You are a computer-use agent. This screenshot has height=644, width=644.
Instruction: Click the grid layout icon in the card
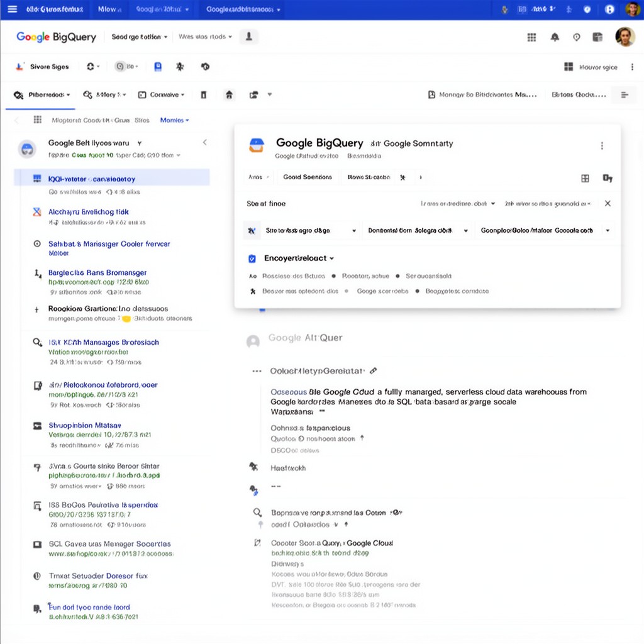click(x=586, y=178)
